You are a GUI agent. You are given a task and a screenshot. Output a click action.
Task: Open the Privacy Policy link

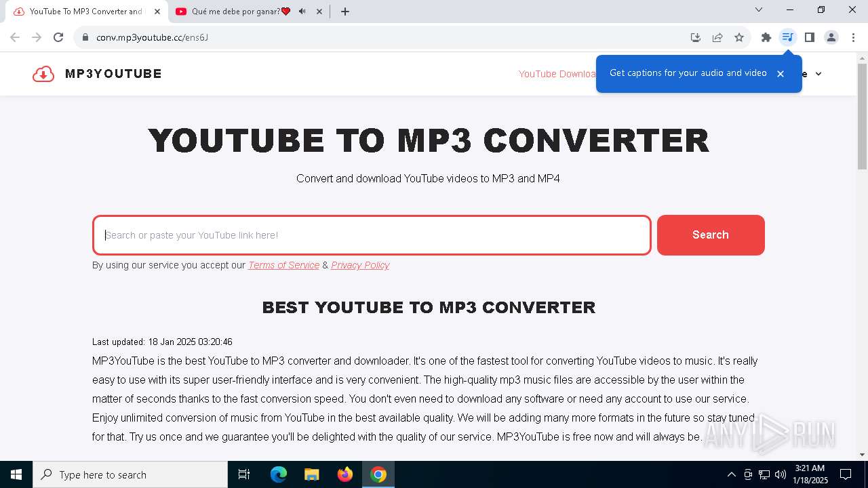(x=360, y=265)
